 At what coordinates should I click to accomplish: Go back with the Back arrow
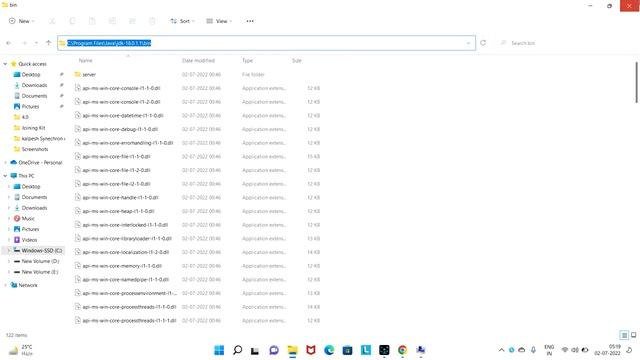(x=9, y=43)
